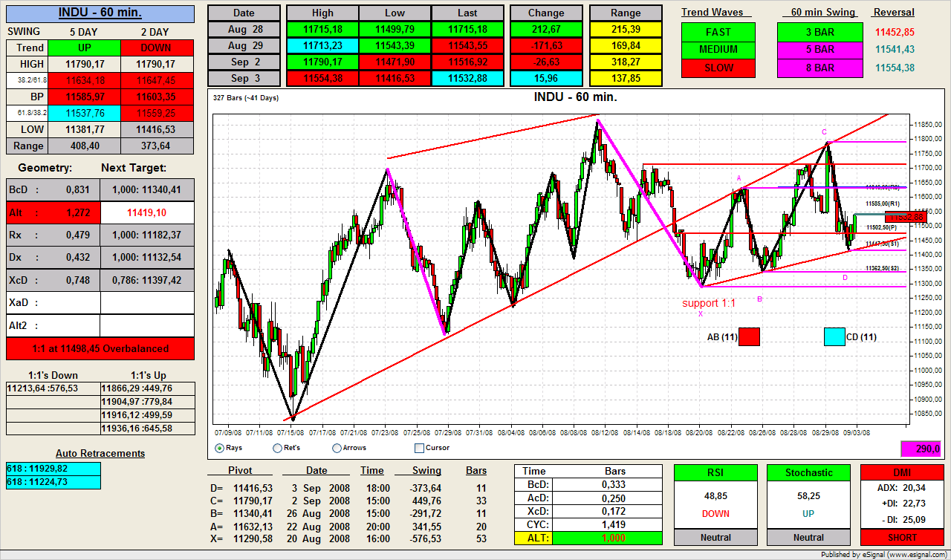Screen dimensions: 951x560
Task: Enable the Cursor checkbox
Action: tap(419, 448)
